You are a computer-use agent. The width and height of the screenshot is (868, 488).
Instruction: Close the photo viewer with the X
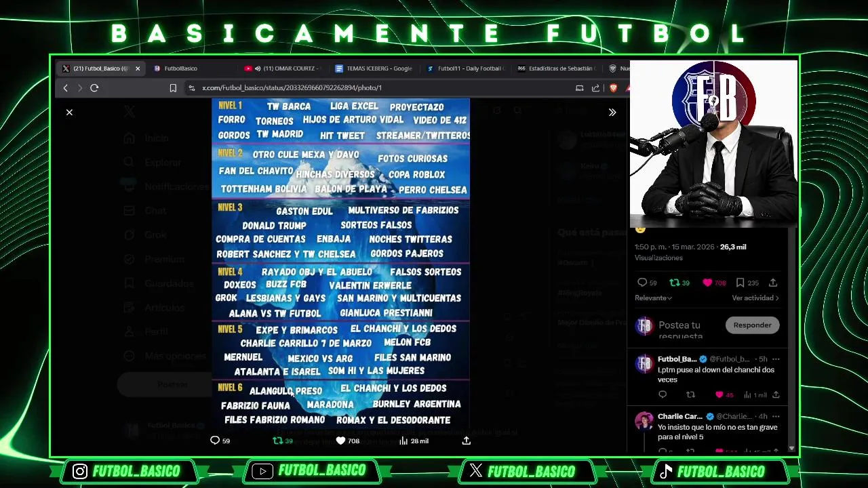(69, 113)
